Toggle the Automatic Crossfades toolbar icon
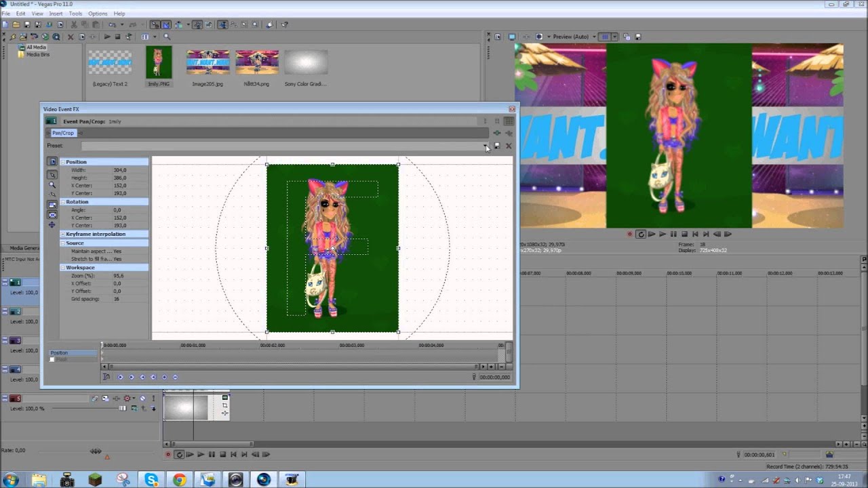 166,24
